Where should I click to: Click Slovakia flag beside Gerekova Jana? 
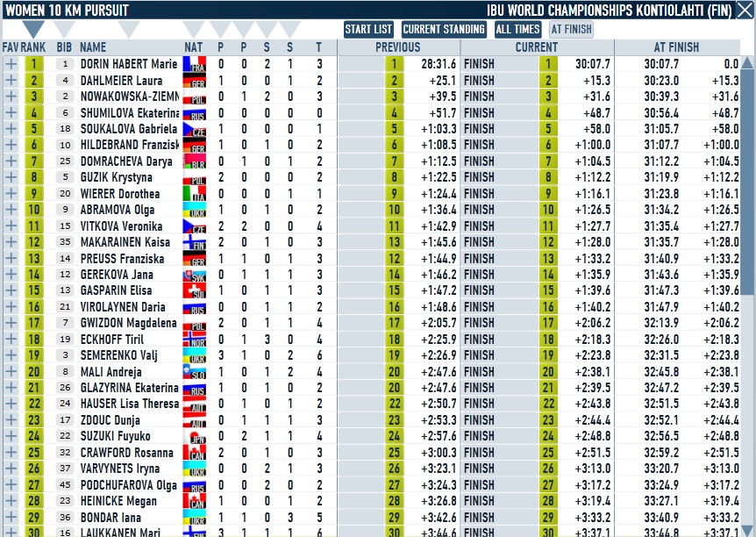pyautogui.click(x=195, y=275)
